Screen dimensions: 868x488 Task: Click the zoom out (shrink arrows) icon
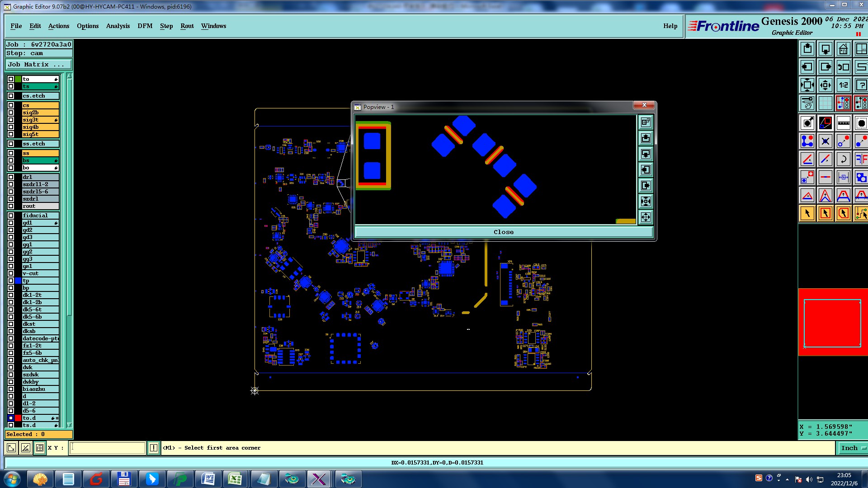click(x=826, y=85)
